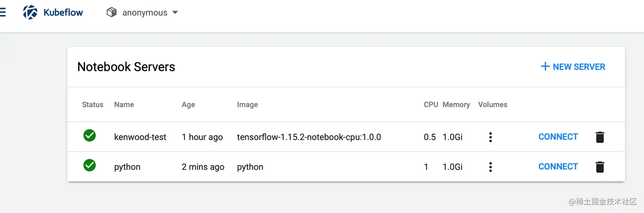Show volumes menu for kenwood-test
This screenshot has width=644, height=213.
491,137
